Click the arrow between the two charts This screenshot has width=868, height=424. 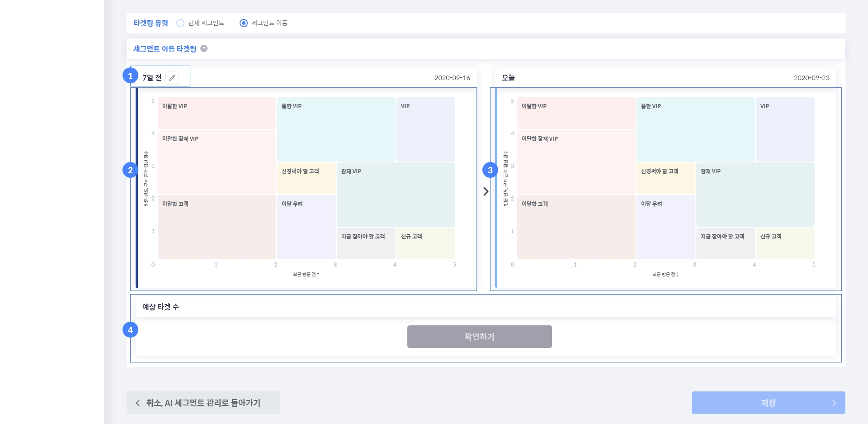[486, 191]
